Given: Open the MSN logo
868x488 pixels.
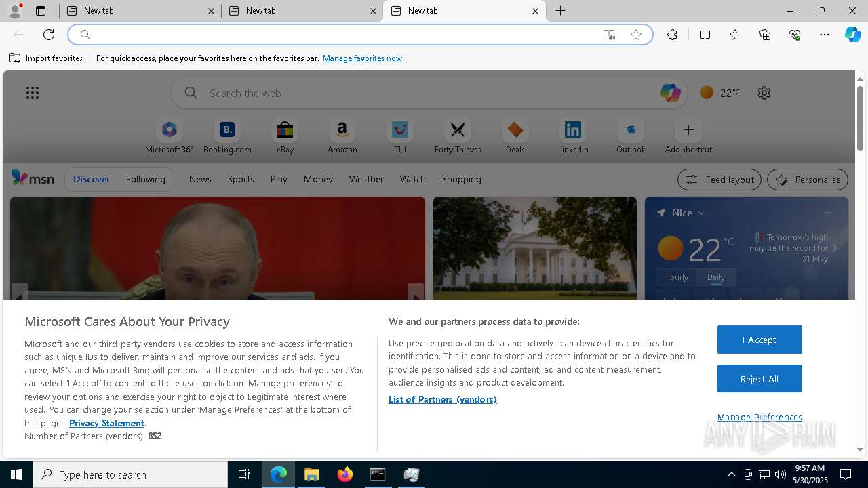Looking at the screenshot, I should coord(33,178).
